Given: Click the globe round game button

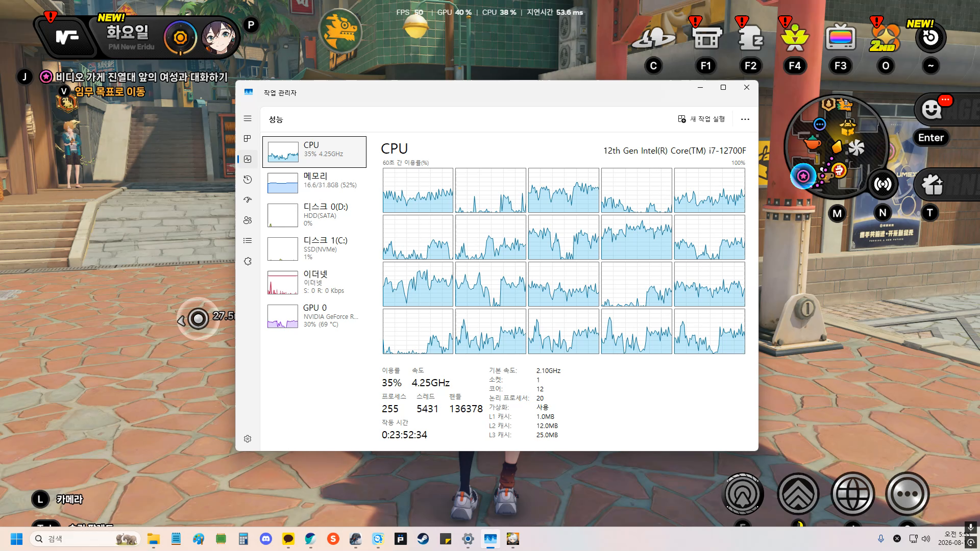Looking at the screenshot, I should [x=853, y=494].
